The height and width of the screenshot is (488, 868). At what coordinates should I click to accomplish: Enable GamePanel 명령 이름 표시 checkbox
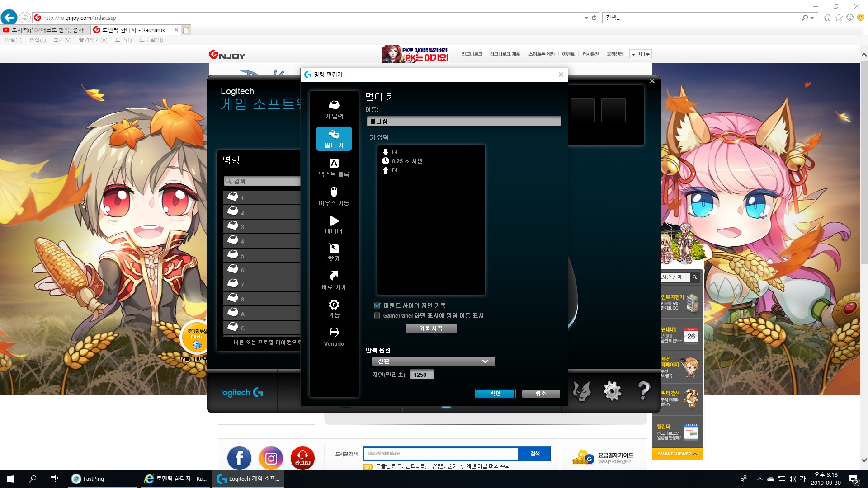377,316
